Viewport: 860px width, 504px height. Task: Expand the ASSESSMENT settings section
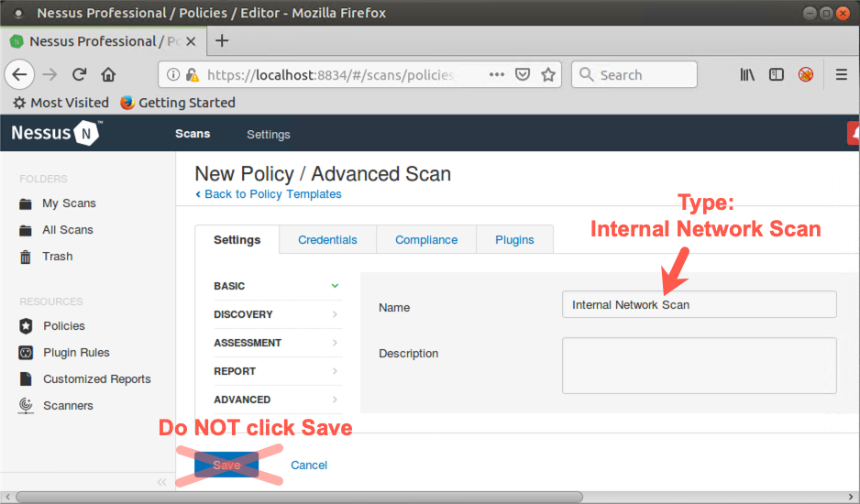276,343
